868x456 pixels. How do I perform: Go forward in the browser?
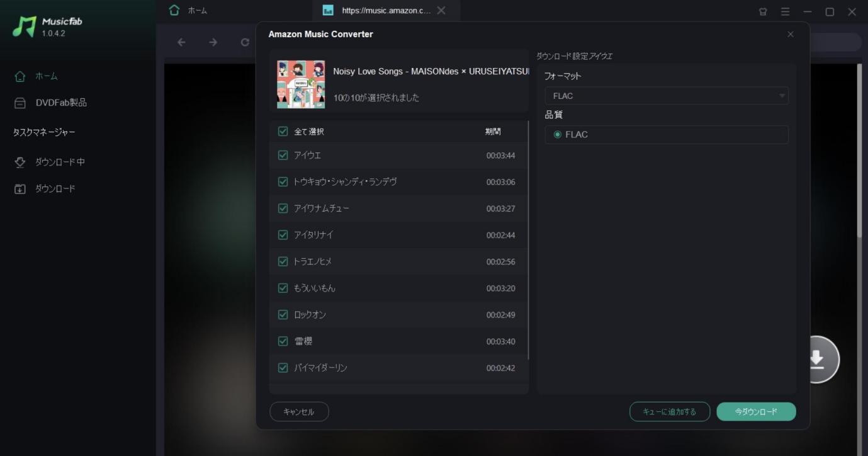(213, 42)
